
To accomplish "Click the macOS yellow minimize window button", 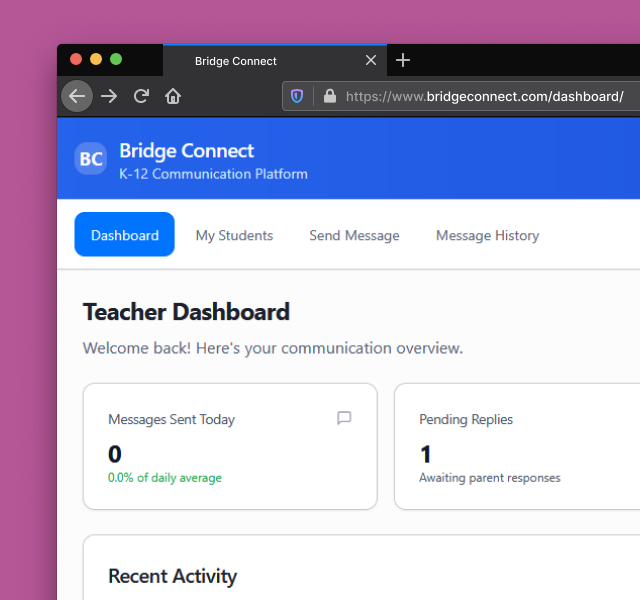I will [x=96, y=59].
